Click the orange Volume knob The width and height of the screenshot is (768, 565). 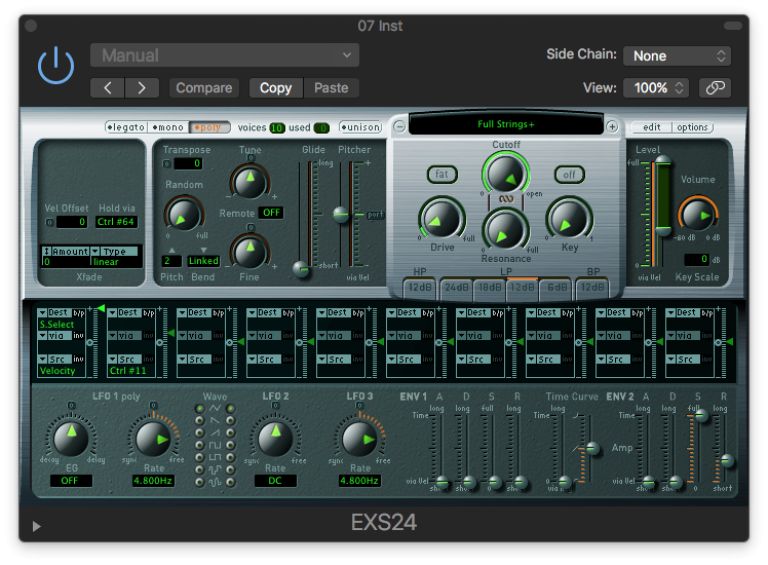[x=697, y=214]
